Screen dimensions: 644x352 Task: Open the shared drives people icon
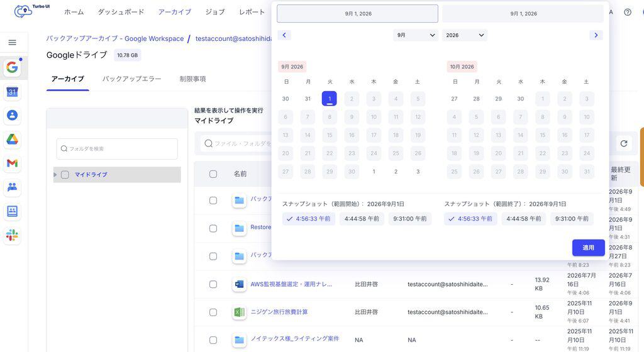click(13, 187)
